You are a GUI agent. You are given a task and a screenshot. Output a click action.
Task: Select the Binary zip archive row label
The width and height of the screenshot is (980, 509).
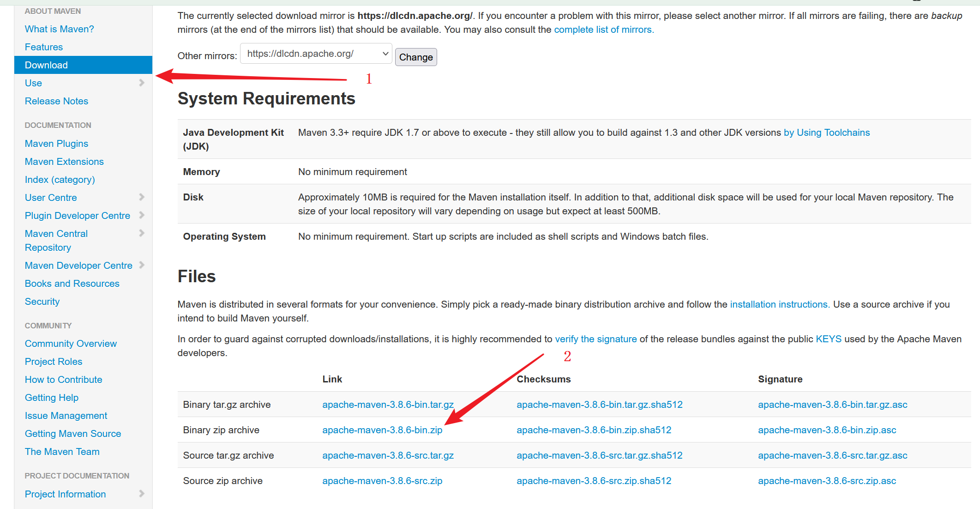point(221,430)
